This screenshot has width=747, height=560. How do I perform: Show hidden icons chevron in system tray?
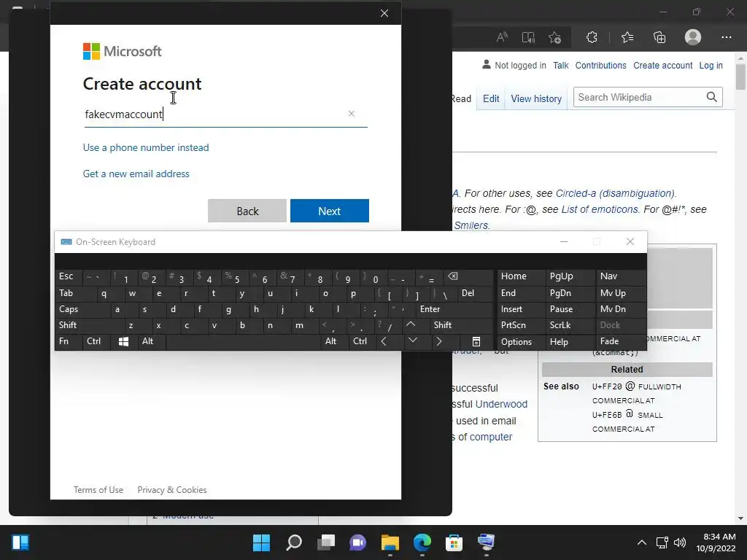(x=642, y=542)
